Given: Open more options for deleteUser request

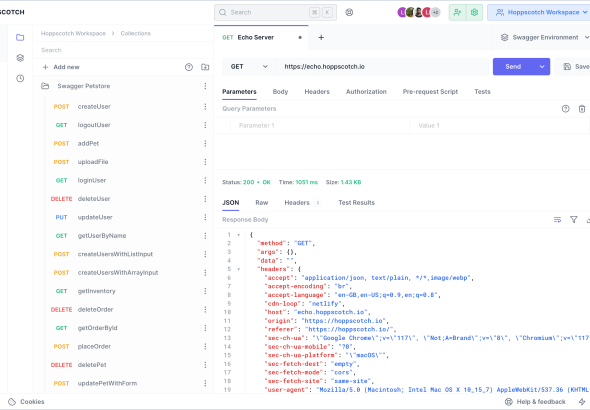Looking at the screenshot, I should [205, 199].
